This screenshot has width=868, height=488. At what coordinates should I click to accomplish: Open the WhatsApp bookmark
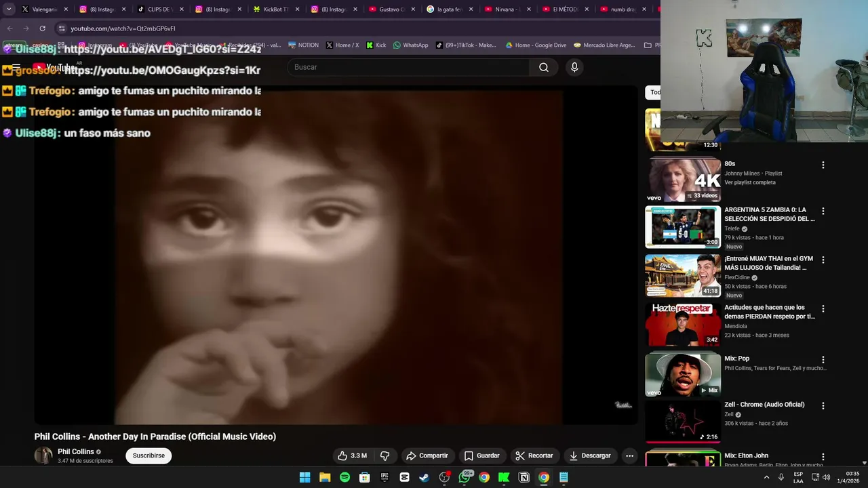411,45
